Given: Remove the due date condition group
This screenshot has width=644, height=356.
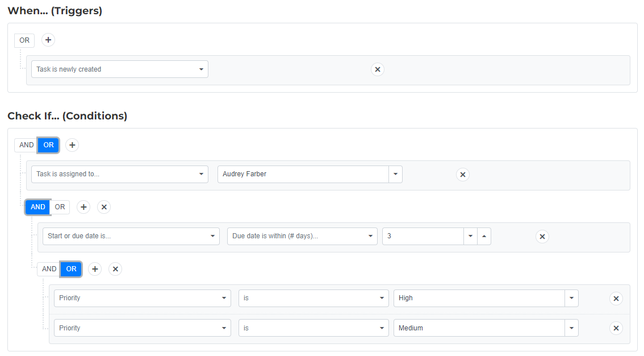Looking at the screenshot, I should click(x=104, y=207).
